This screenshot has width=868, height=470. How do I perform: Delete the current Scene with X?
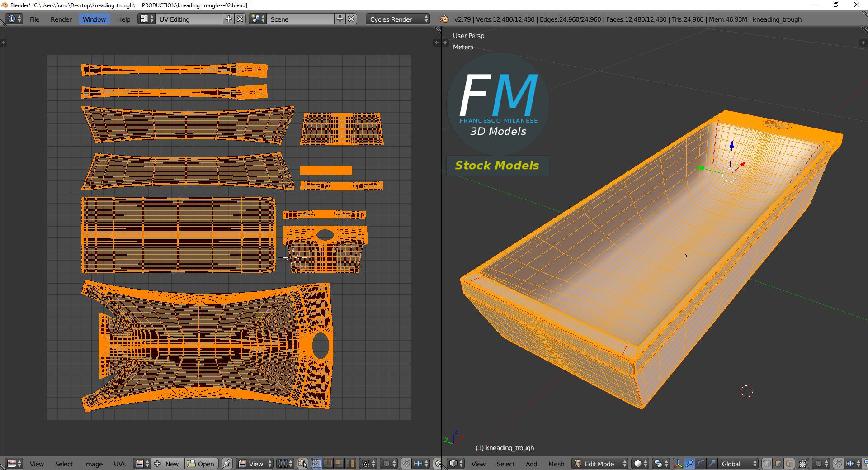[x=352, y=19]
